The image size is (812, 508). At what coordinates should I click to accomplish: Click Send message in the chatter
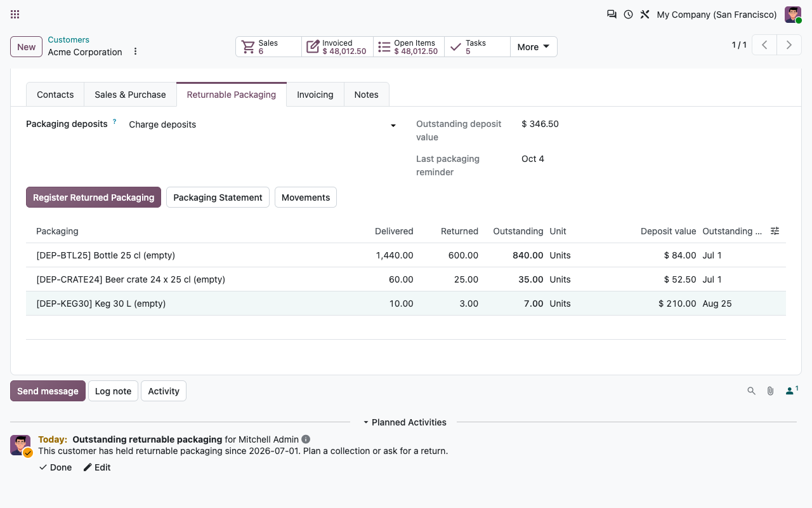[48, 391]
